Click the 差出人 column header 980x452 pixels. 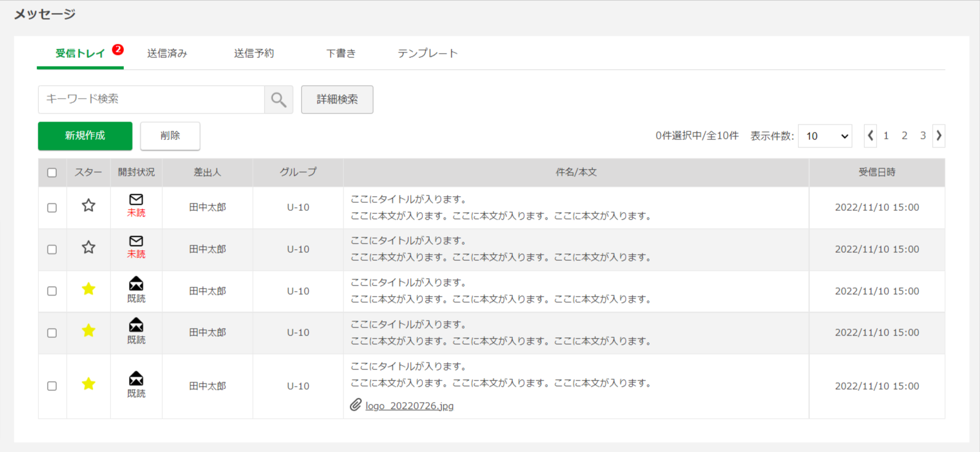(207, 173)
